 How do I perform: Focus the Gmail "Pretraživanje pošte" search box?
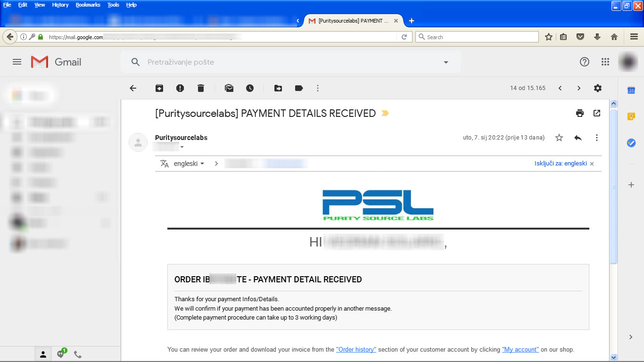(x=290, y=62)
